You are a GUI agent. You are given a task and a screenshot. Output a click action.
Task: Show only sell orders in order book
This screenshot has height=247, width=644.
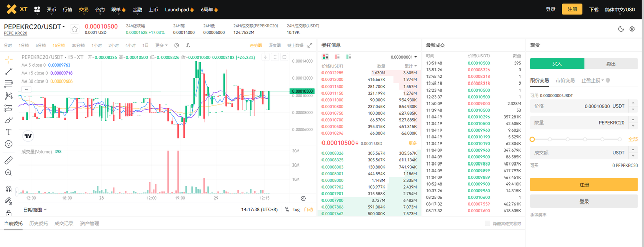click(x=337, y=57)
